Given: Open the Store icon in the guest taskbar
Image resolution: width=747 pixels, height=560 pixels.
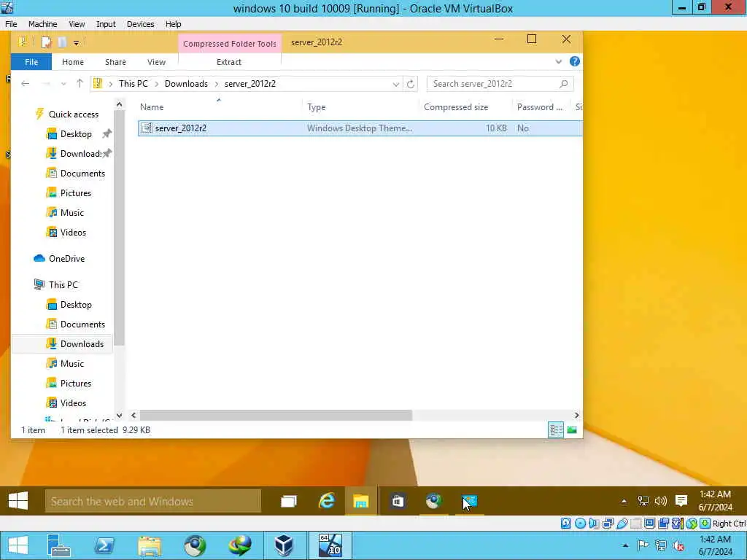Looking at the screenshot, I should (398, 501).
